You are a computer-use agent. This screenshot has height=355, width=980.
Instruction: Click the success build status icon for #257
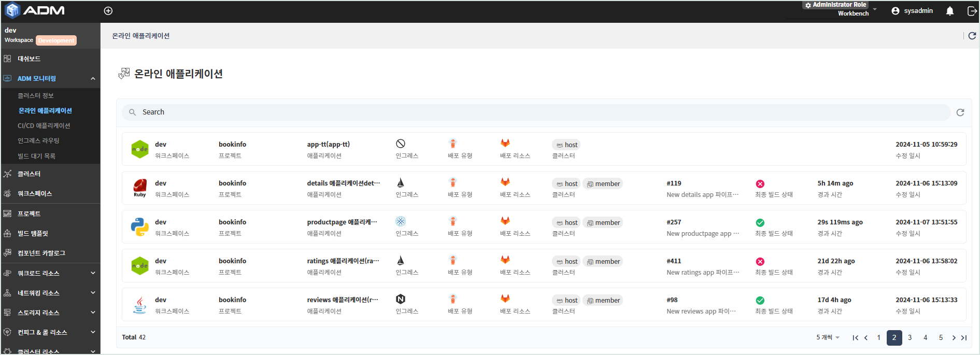[x=760, y=223]
